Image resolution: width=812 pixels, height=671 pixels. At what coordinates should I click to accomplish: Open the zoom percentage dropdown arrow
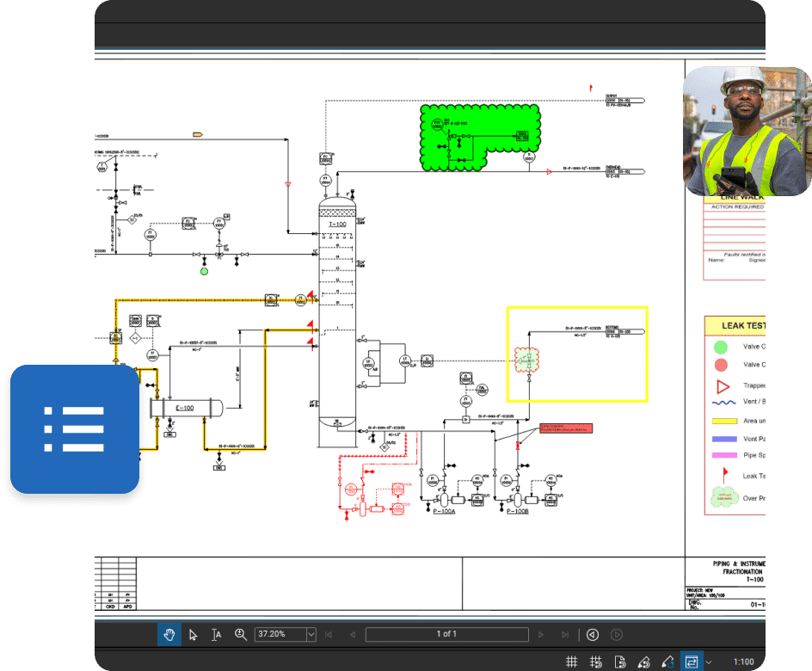point(311,634)
